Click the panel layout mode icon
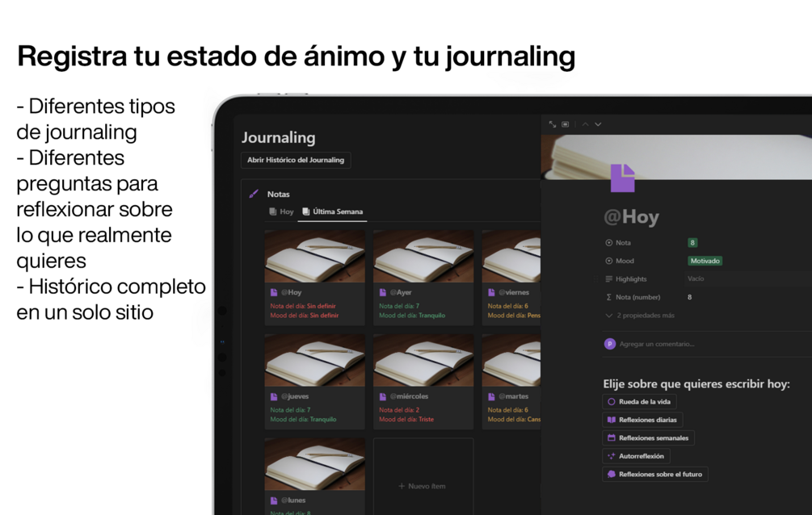The width and height of the screenshot is (812, 515). (x=566, y=124)
